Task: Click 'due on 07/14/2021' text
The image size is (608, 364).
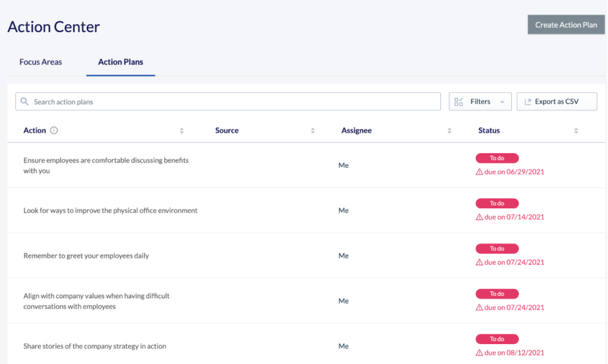Action: (514, 217)
